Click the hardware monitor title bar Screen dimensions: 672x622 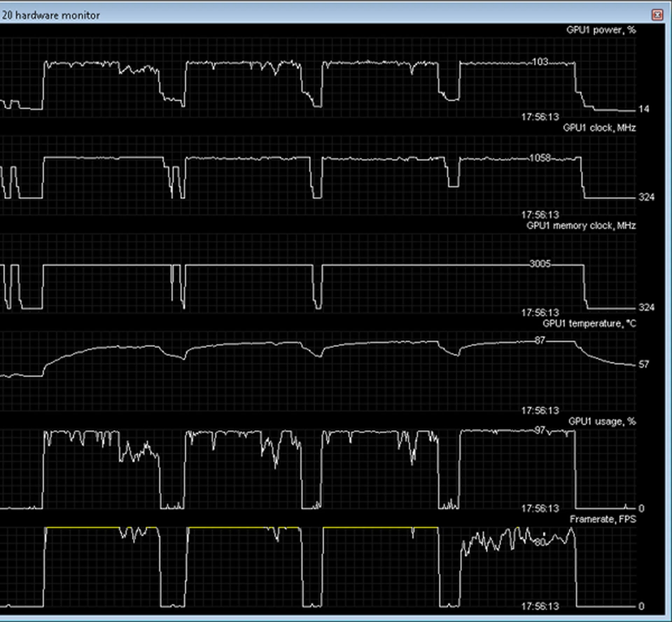(x=315, y=15)
